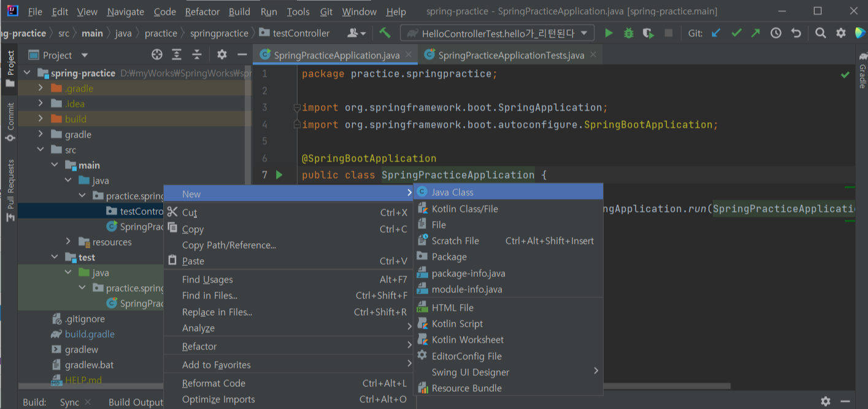Open Swing UI Designer submenu

509,372
